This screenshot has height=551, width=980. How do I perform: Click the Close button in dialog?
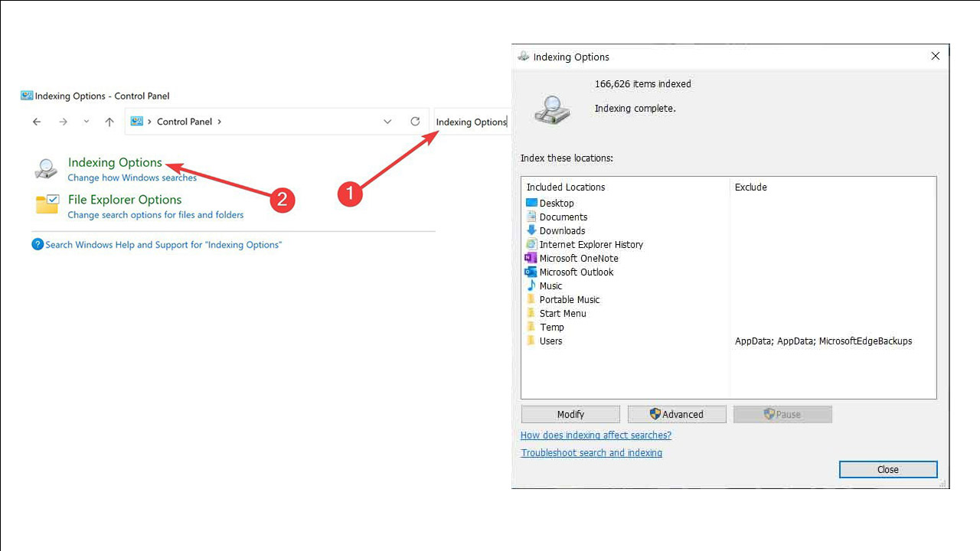click(x=887, y=469)
